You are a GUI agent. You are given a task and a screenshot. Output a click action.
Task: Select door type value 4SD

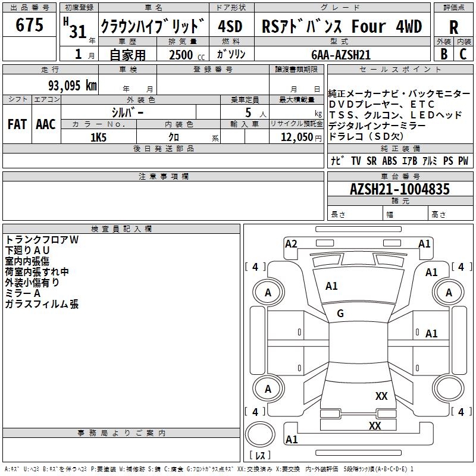pyautogui.click(x=230, y=26)
